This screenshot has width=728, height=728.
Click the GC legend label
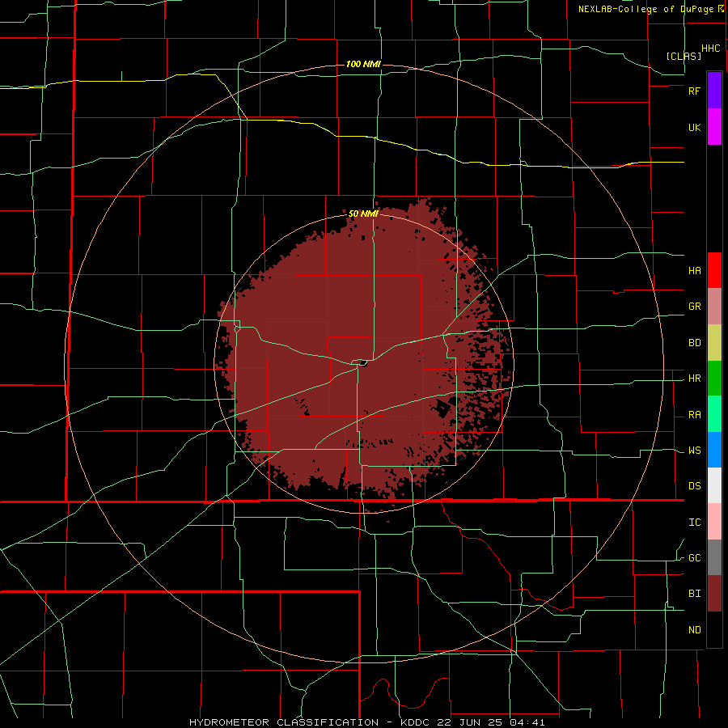tap(694, 558)
